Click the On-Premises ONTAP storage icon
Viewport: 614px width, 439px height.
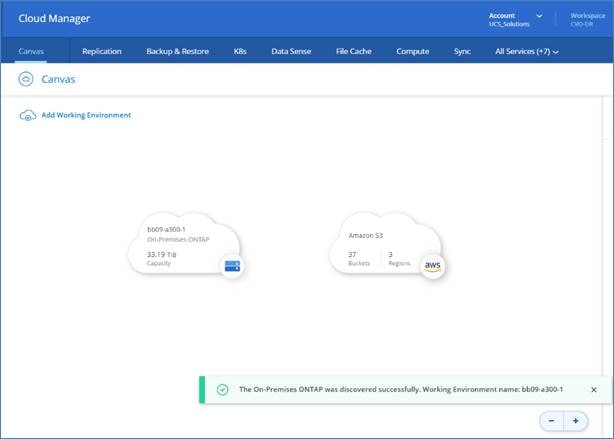tap(232, 266)
